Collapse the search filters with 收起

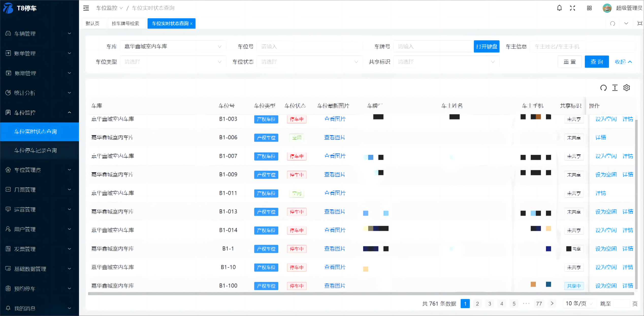click(x=623, y=62)
